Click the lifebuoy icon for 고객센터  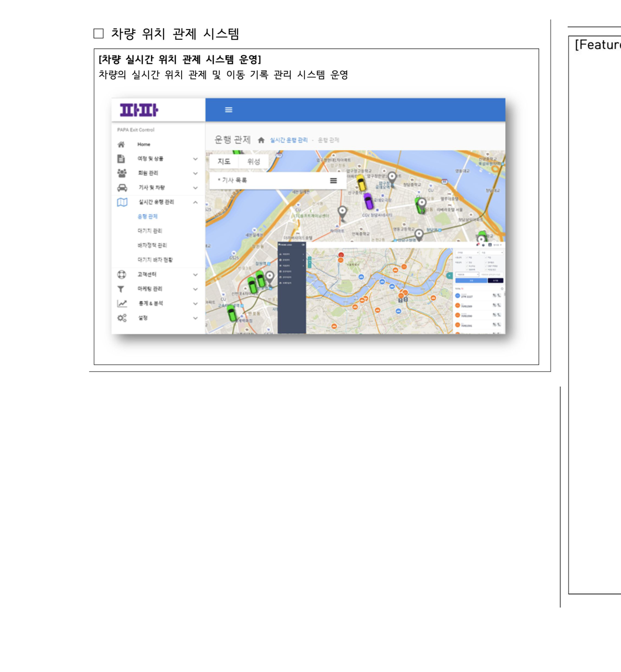[x=122, y=275]
